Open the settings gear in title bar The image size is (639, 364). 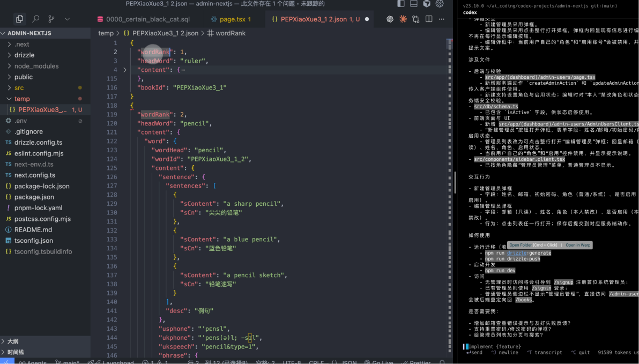click(440, 4)
